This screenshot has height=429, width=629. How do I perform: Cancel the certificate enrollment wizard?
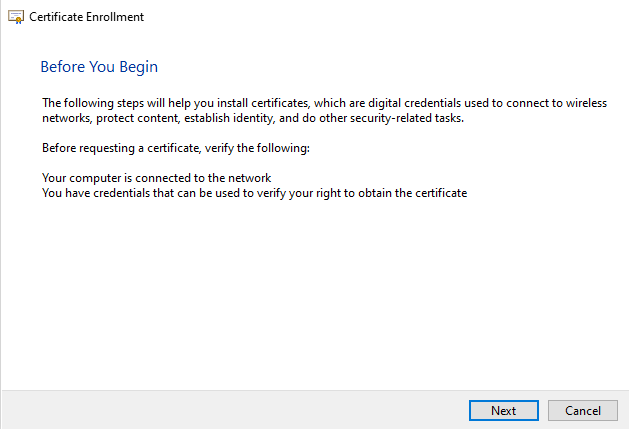pyautogui.click(x=582, y=411)
